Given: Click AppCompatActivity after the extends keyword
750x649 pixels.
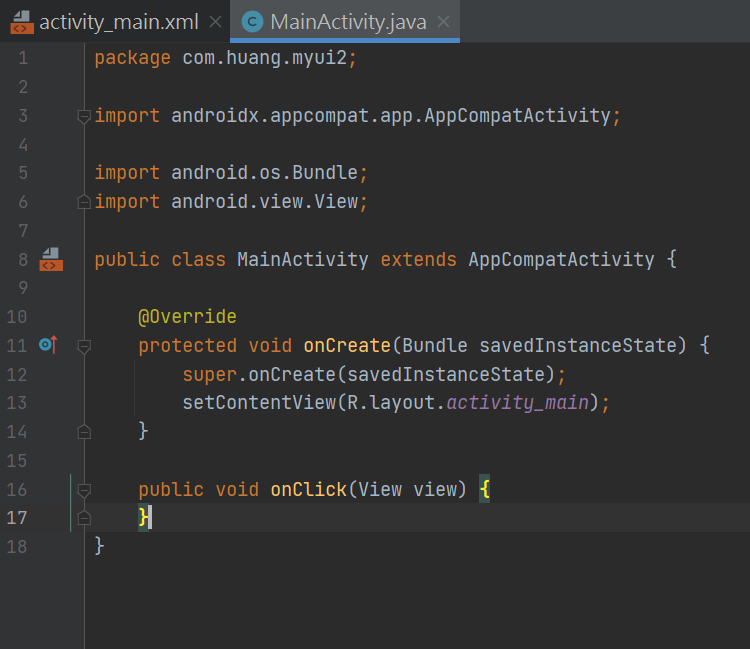Looking at the screenshot, I should [561, 259].
